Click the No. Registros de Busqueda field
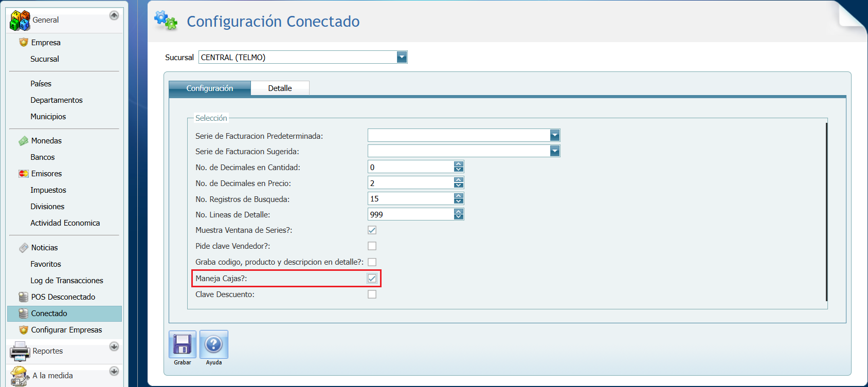This screenshot has height=387, width=868. pyautogui.click(x=410, y=199)
